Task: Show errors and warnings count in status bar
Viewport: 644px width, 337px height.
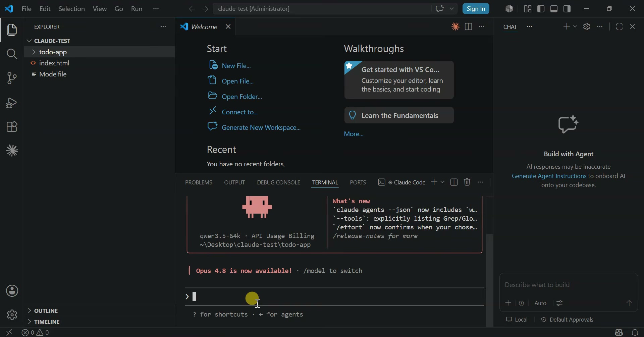Action: click(36, 332)
